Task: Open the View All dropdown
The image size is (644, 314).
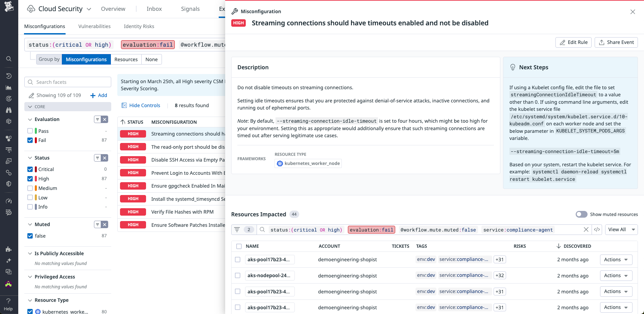Action: (621, 230)
